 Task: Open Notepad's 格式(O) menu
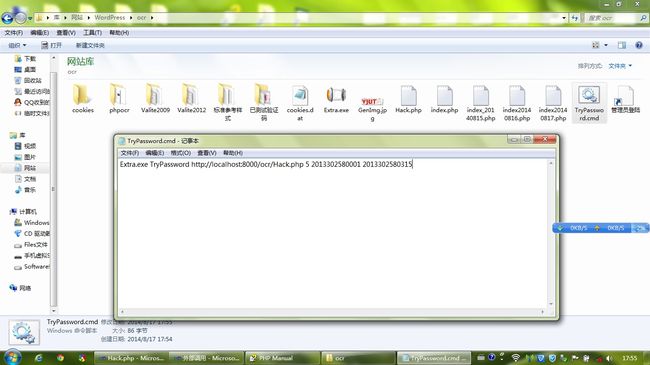pos(181,153)
